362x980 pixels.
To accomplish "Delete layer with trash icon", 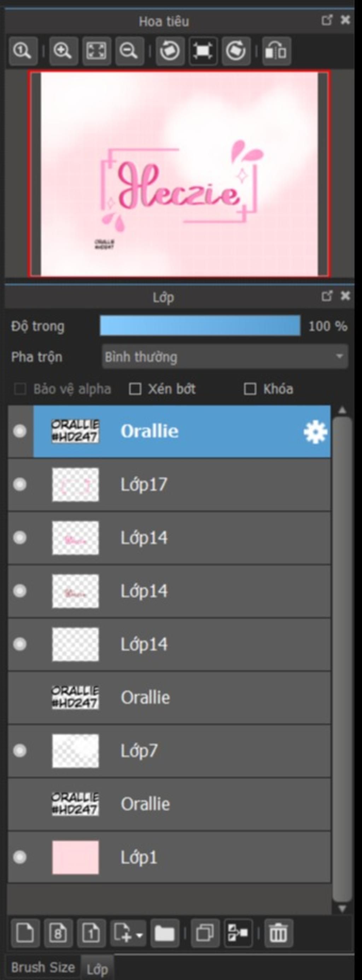I will tap(278, 933).
